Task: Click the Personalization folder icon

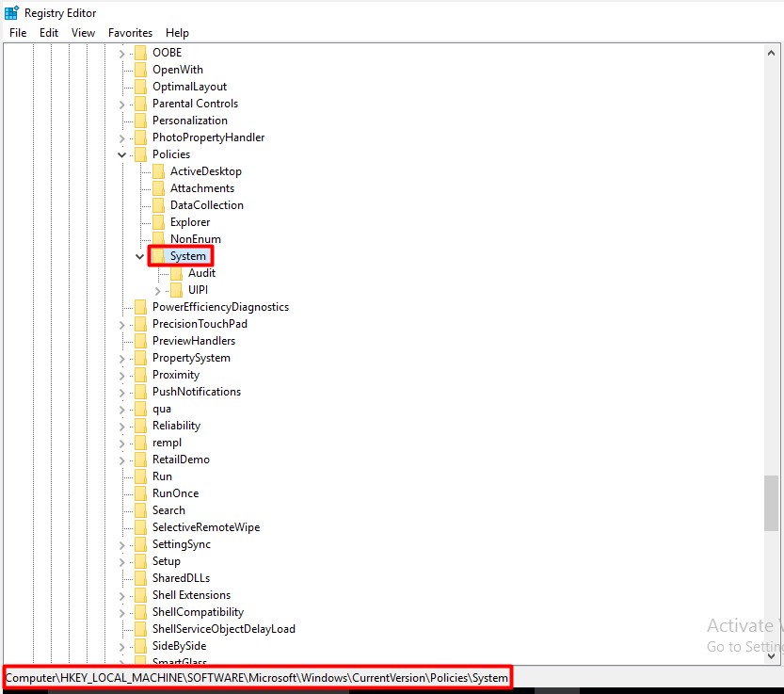Action: point(141,121)
